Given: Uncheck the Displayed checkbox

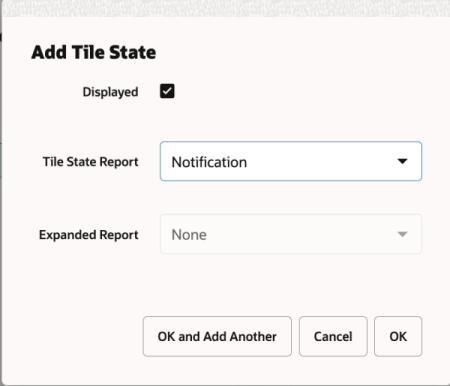Looking at the screenshot, I should pyautogui.click(x=167, y=91).
